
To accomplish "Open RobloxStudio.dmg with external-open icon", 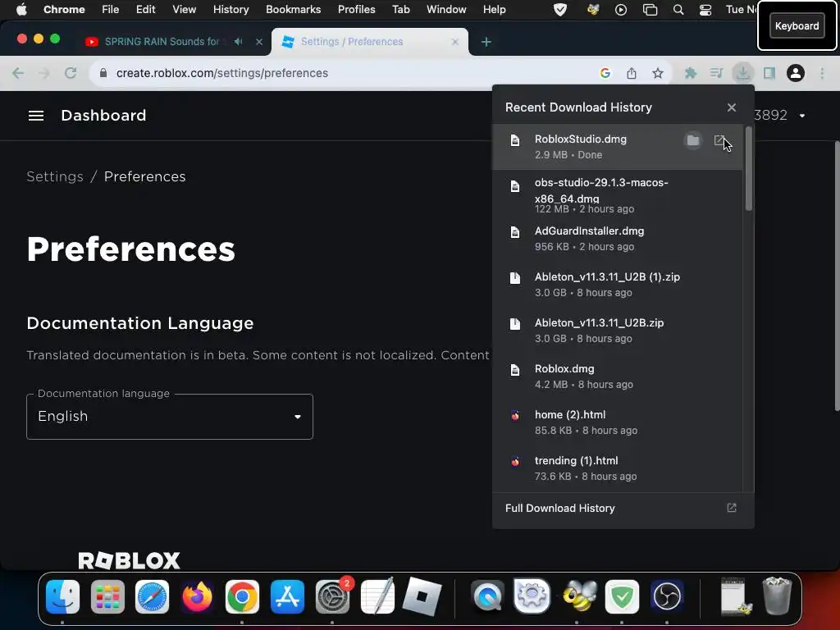I will 719,140.
